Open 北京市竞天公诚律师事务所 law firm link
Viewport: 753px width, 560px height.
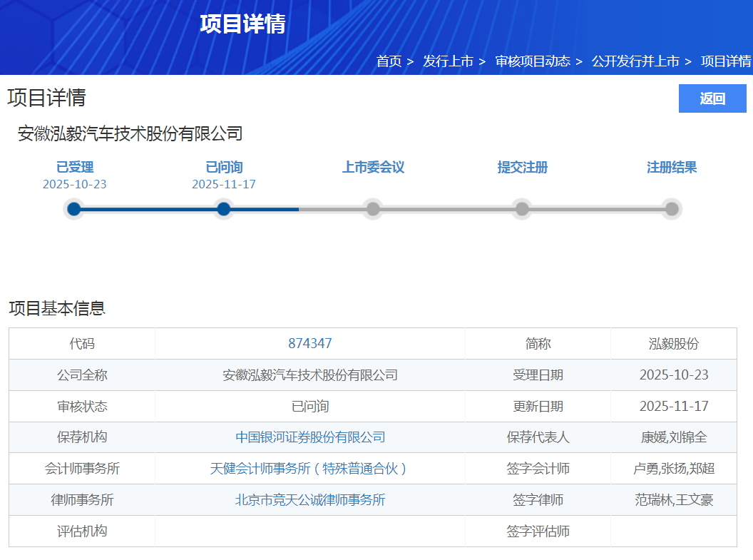pos(310,500)
